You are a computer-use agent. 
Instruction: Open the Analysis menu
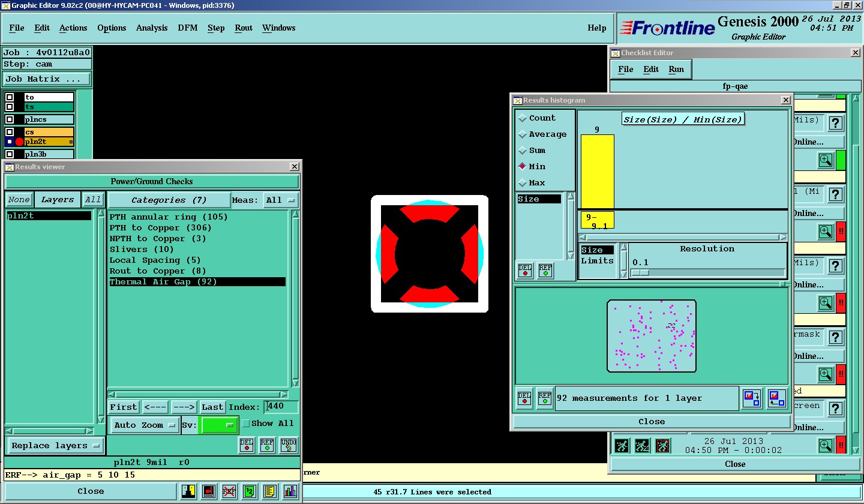tap(152, 28)
